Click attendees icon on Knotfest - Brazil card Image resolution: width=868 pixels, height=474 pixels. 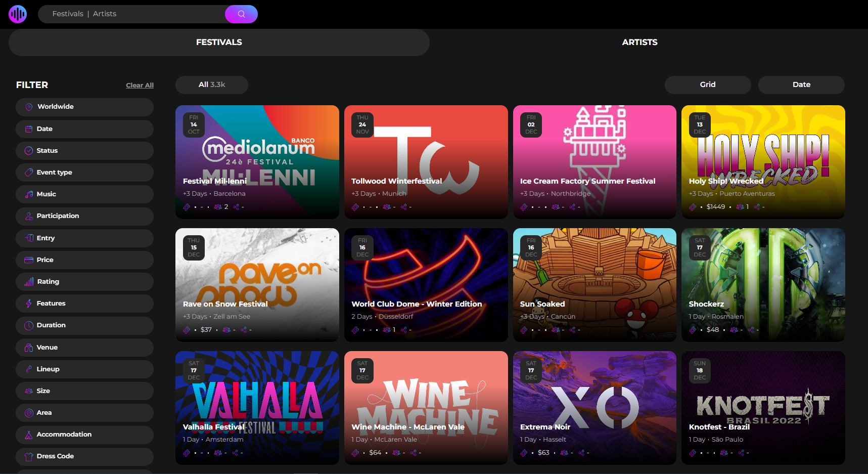(x=724, y=453)
